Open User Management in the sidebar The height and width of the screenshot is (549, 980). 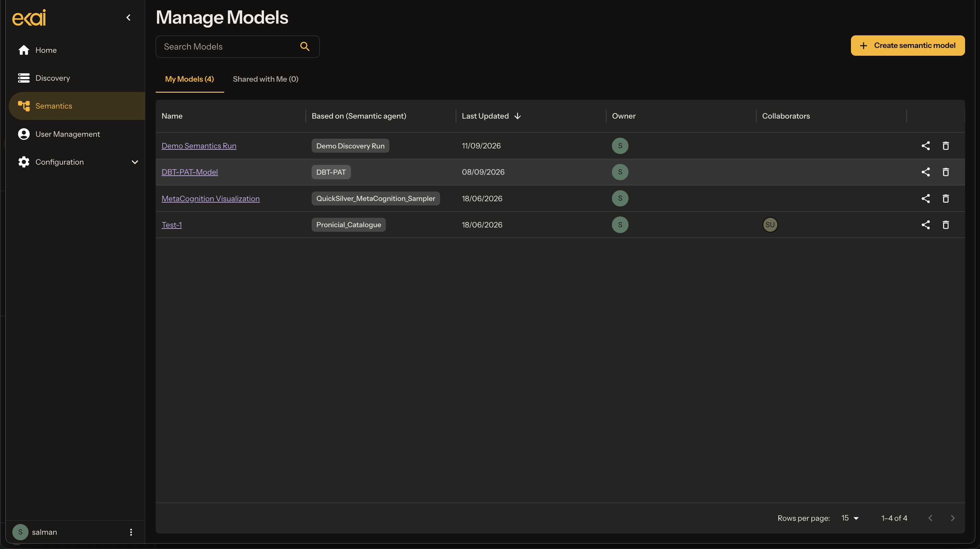click(77, 134)
